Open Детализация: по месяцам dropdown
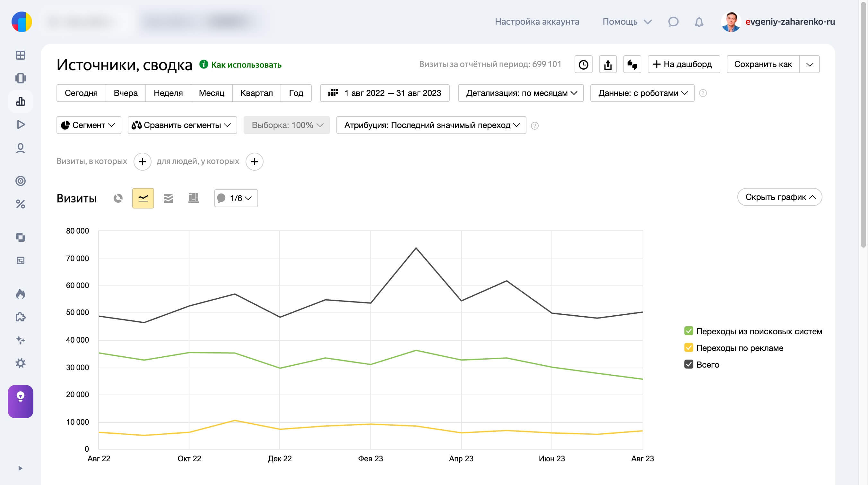The height and width of the screenshot is (485, 868). [x=521, y=93]
